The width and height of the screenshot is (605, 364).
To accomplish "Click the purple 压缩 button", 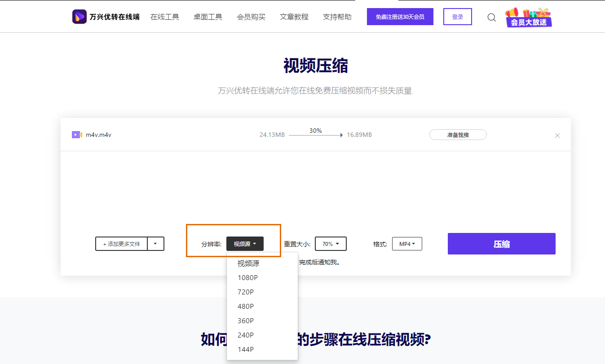I will point(501,244).
